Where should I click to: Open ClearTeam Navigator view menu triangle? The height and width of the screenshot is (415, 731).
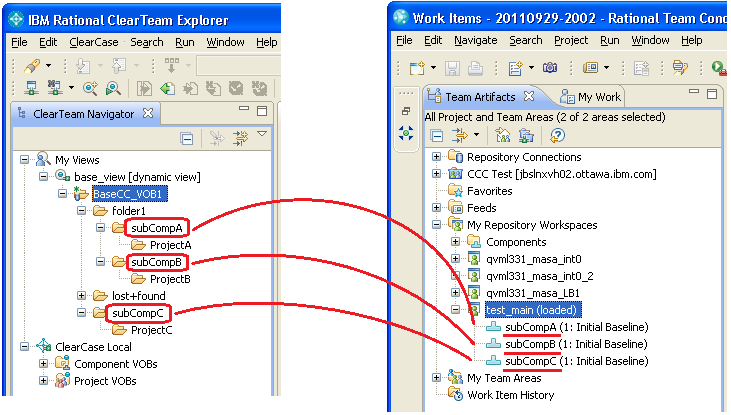point(262,134)
